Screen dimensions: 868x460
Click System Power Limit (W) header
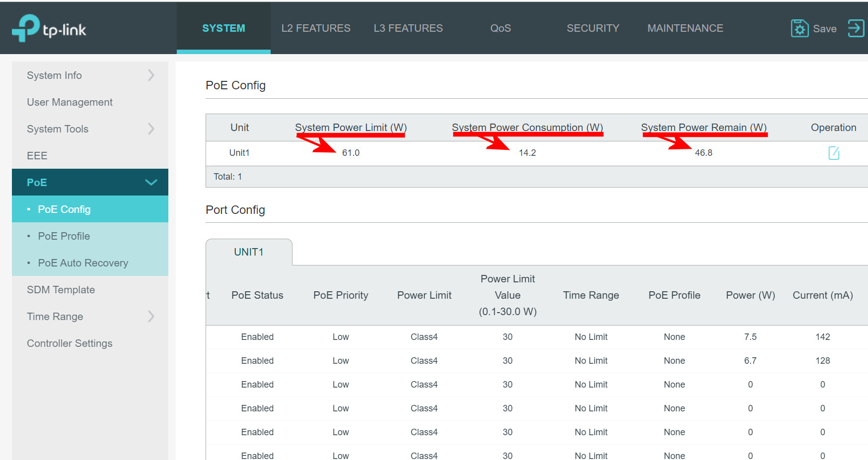[351, 128]
